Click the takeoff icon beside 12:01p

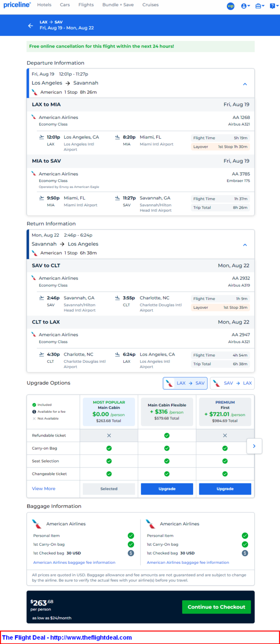pos(41,137)
